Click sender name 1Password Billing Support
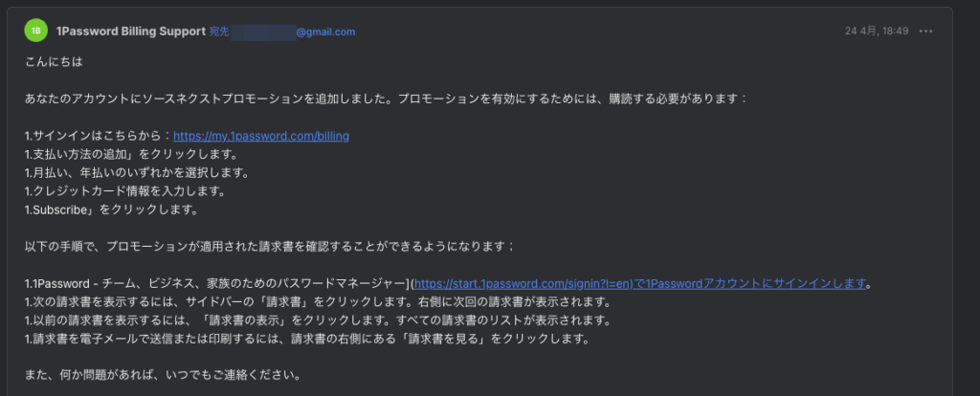This screenshot has width=980, height=396. [130, 32]
